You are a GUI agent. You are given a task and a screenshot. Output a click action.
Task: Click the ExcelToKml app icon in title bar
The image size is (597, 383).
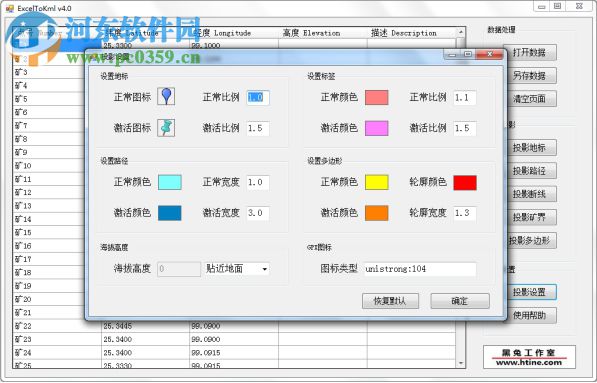tap(10, 8)
